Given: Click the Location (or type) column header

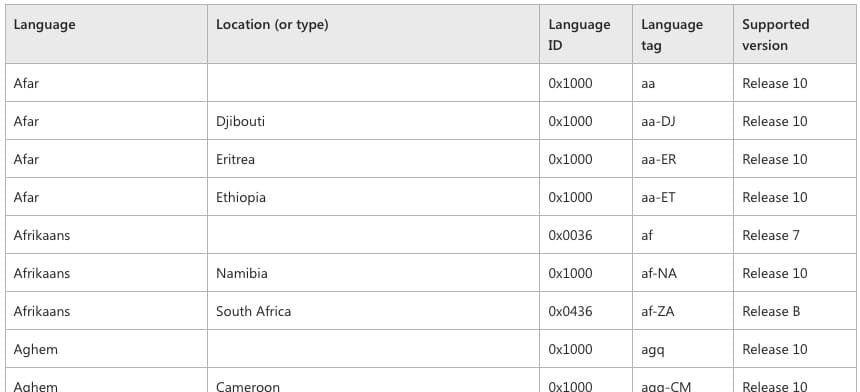Looking at the screenshot, I should coord(374,34).
